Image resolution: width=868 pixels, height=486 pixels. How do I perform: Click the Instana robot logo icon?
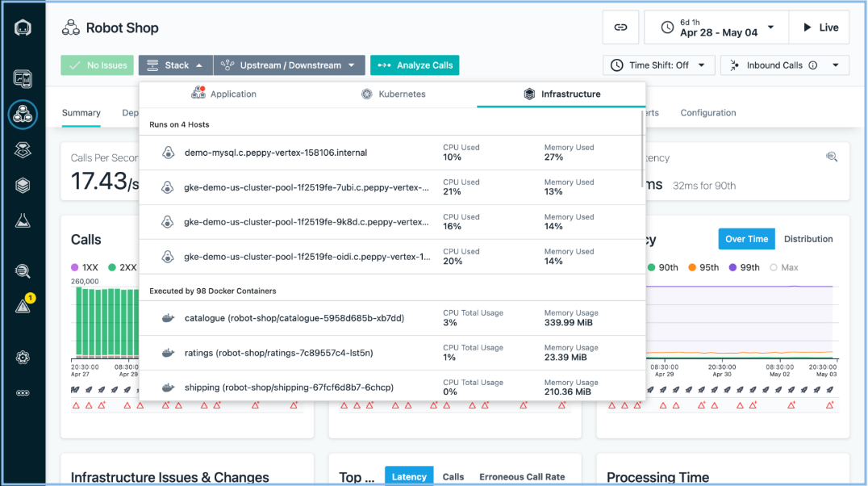(x=23, y=28)
